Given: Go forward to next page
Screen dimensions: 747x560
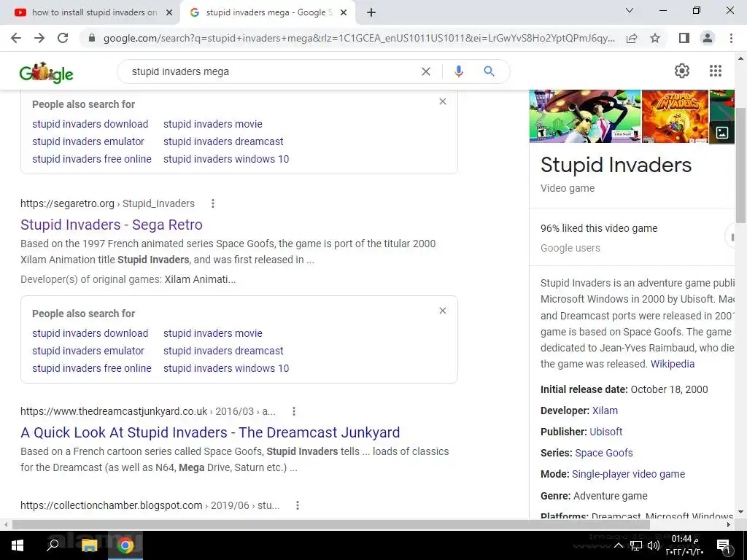Looking at the screenshot, I should (x=39, y=38).
